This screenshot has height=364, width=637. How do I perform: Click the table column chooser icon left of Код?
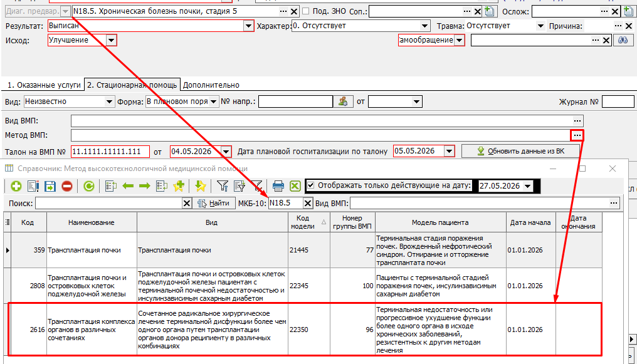tap(8, 222)
